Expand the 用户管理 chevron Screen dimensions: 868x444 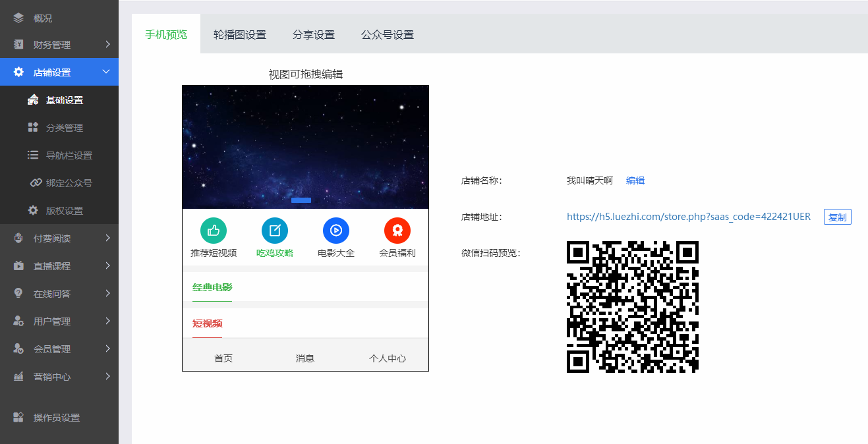click(x=107, y=321)
